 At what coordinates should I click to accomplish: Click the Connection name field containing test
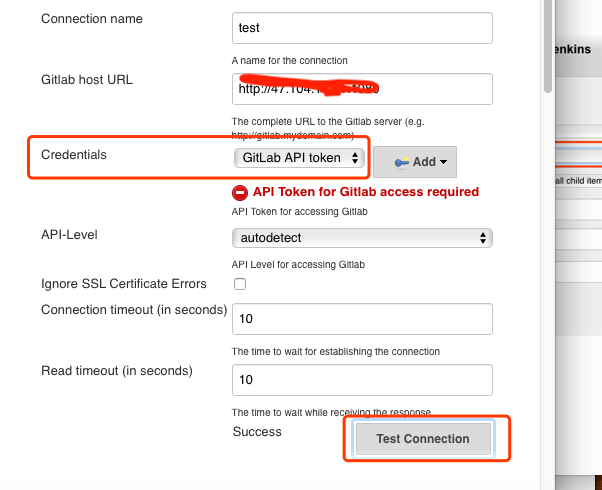pyautogui.click(x=362, y=28)
